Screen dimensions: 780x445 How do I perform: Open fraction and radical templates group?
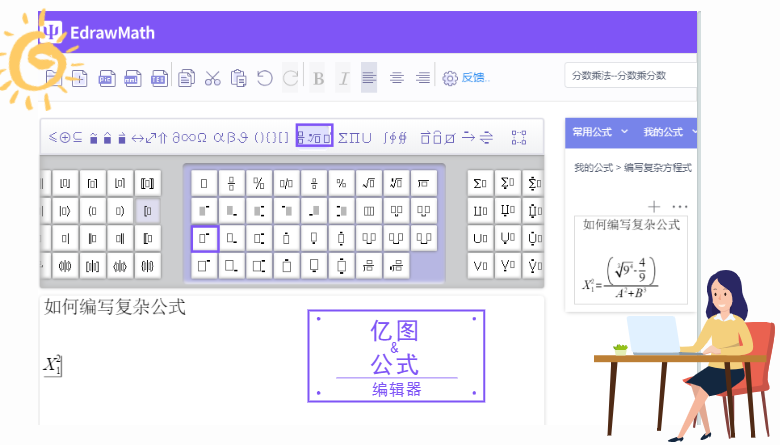(x=314, y=135)
